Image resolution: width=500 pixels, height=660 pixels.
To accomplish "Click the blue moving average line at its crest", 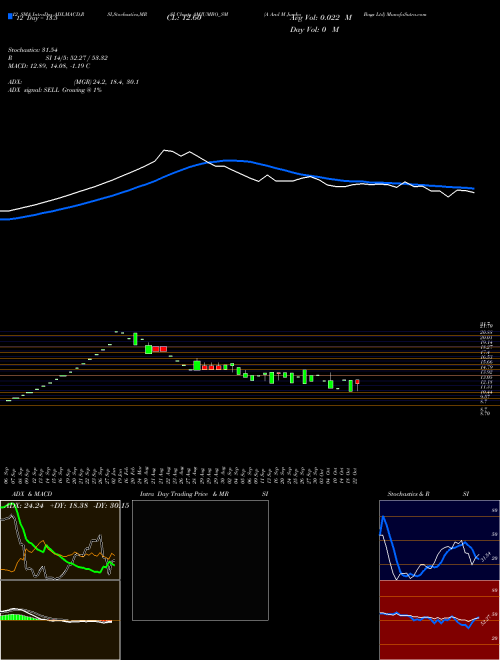I will pos(229,160).
